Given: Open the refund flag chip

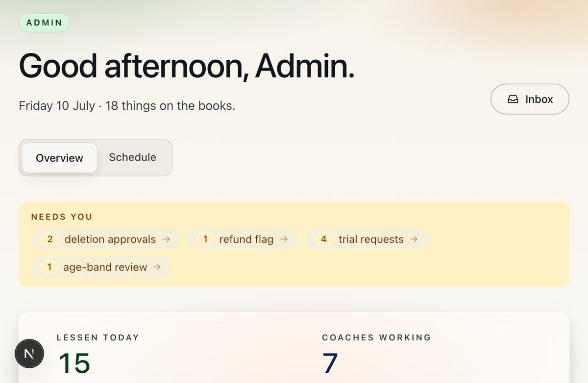Looking at the screenshot, I should pos(243,239).
